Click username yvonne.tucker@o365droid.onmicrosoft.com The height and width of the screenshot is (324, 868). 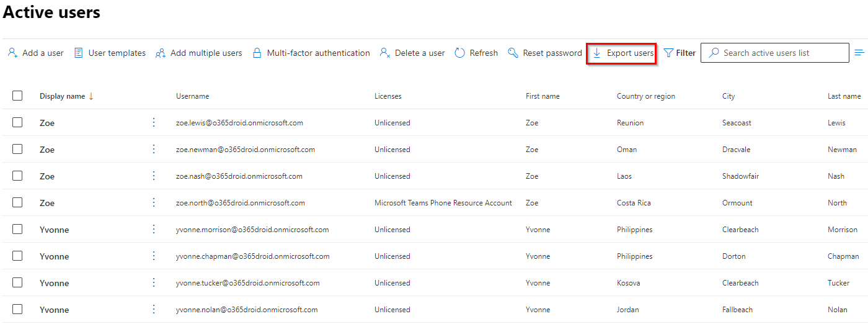[x=248, y=283]
